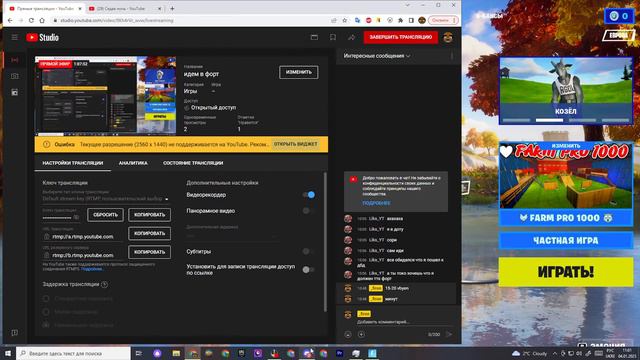Image resolution: width=640 pixels, height=360 pixels.
Task: Click the Изменить button next to title
Action: coord(299,72)
